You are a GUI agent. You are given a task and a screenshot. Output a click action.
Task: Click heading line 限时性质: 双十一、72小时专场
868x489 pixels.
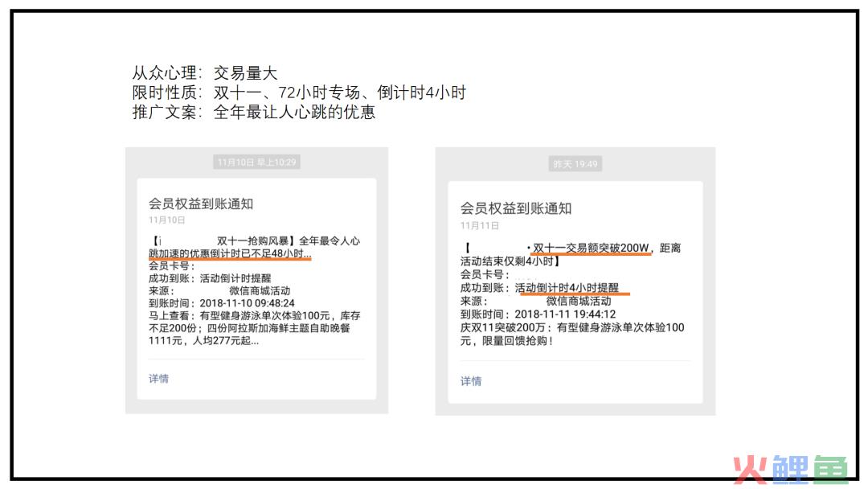tap(246, 92)
